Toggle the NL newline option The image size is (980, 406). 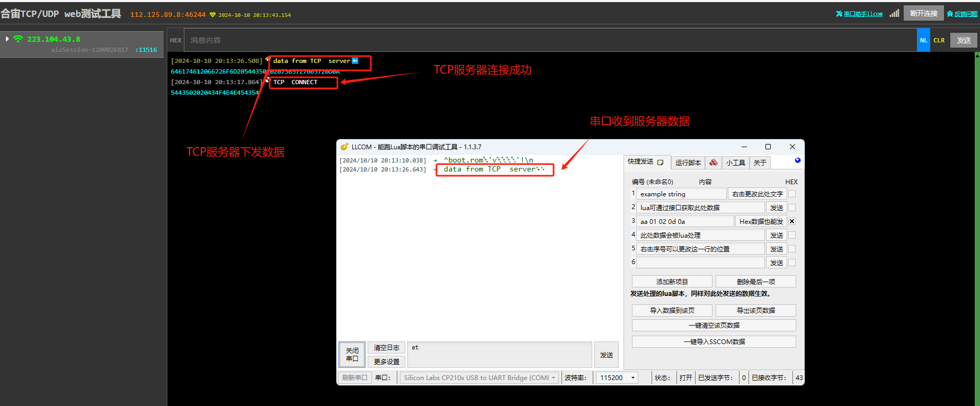(923, 40)
